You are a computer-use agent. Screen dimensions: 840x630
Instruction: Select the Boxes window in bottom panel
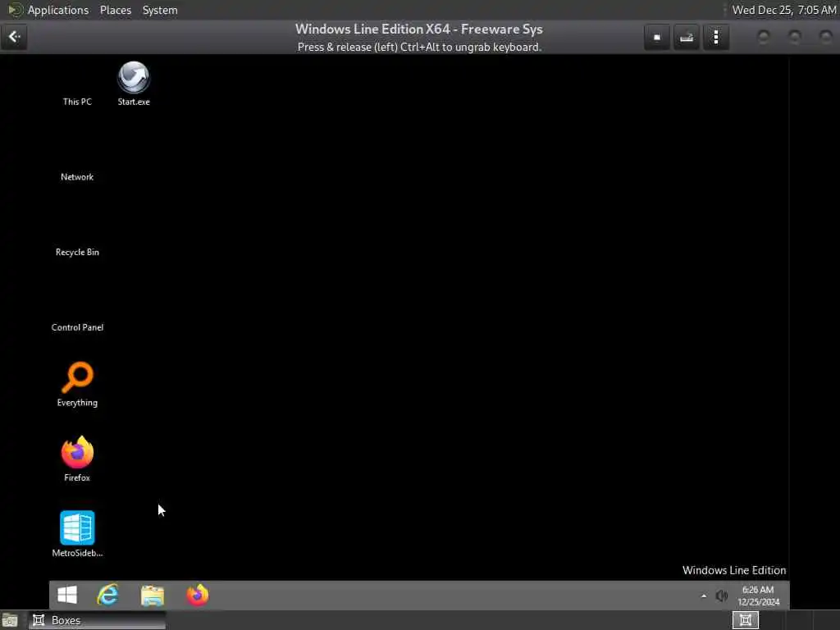coord(97,620)
